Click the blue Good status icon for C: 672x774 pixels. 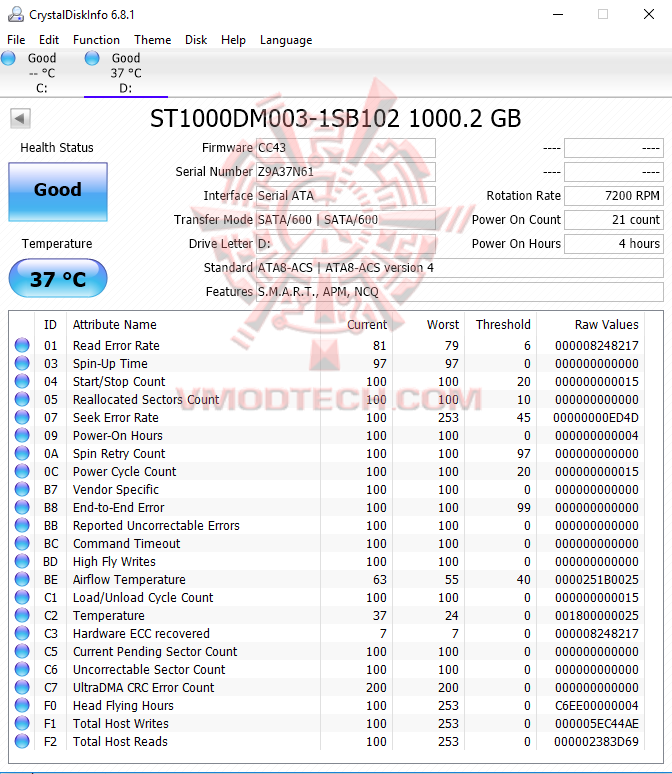8,58
